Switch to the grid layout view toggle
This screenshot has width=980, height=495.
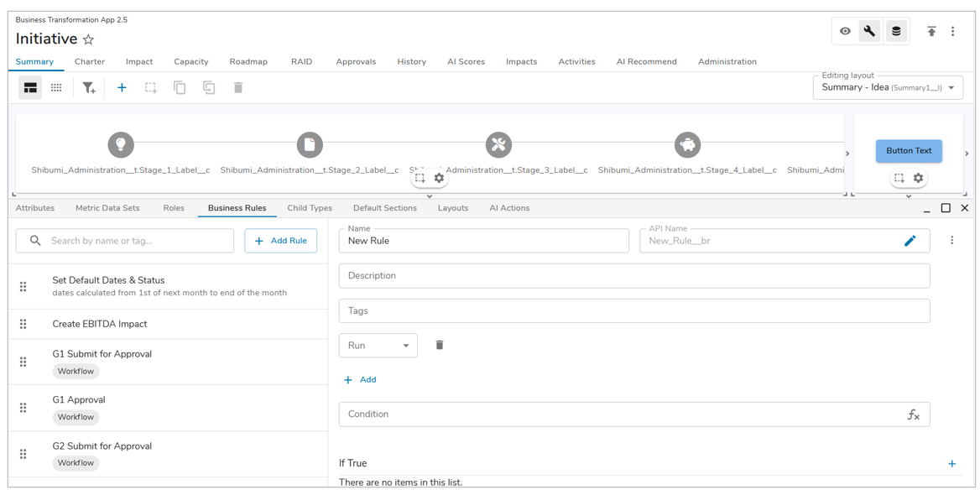coord(56,88)
